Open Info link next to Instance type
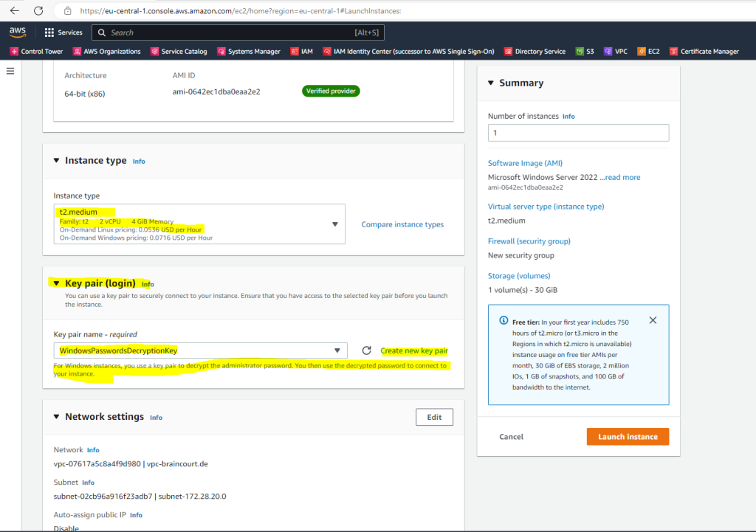Image resolution: width=756 pixels, height=532 pixels. point(139,162)
